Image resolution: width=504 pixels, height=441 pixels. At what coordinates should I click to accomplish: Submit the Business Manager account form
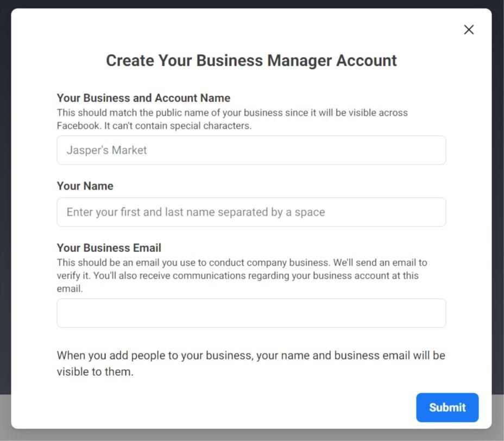446,407
